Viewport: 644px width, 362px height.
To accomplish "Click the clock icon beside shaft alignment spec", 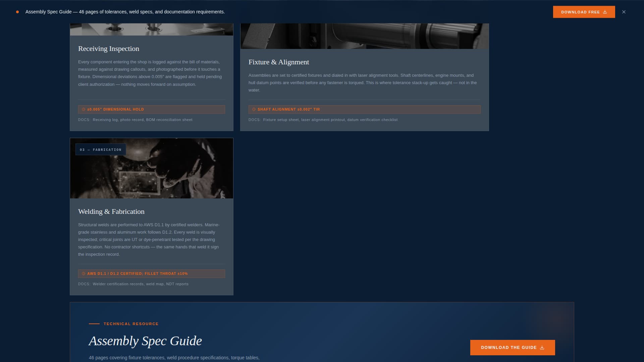I will [254, 109].
